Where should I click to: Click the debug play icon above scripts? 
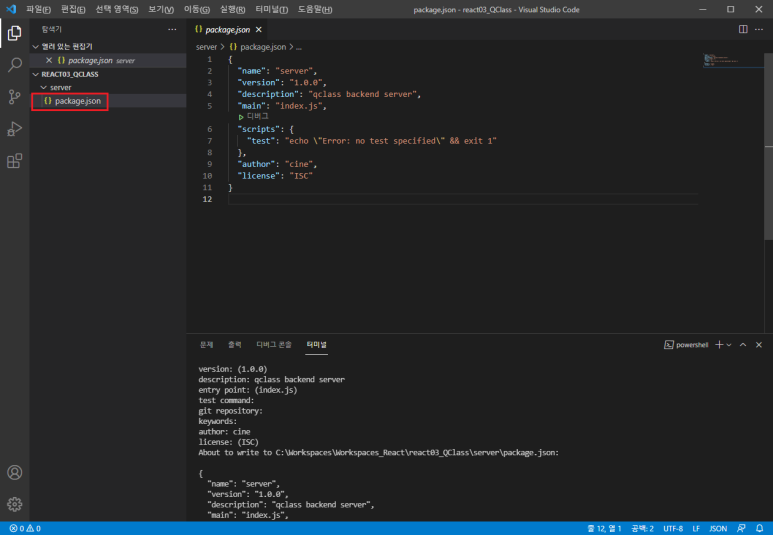pyautogui.click(x=241, y=117)
